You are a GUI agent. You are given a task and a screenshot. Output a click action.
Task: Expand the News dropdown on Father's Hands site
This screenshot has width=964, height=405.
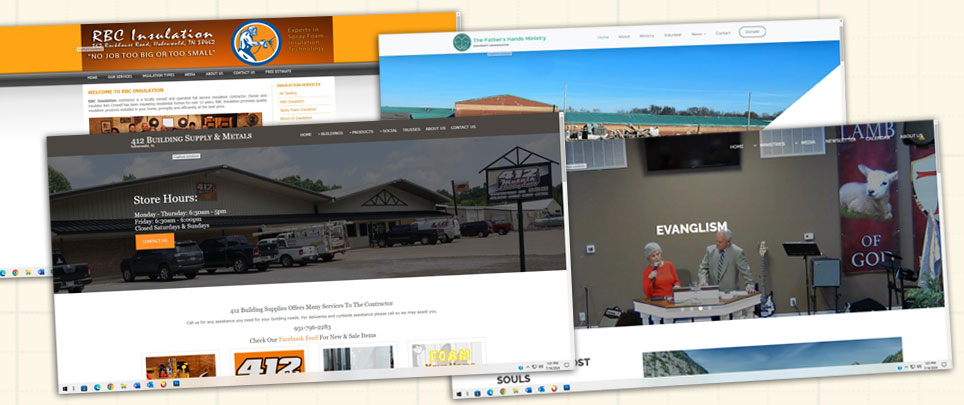[697, 34]
